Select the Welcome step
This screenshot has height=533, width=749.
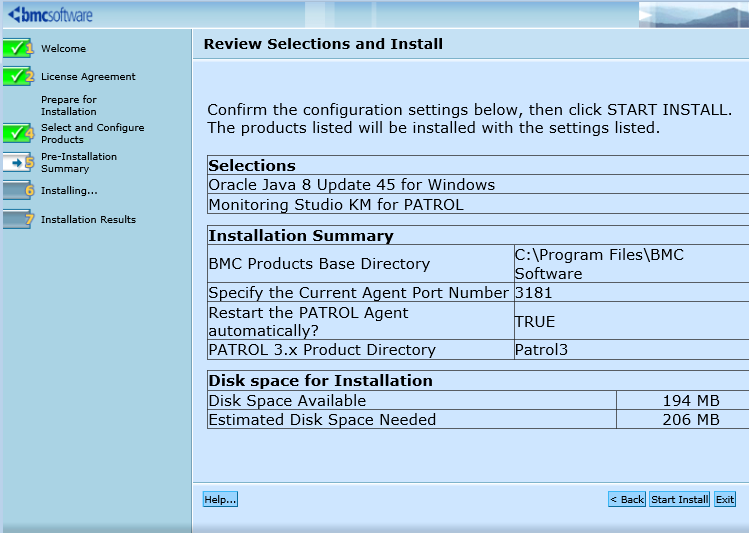[64, 49]
